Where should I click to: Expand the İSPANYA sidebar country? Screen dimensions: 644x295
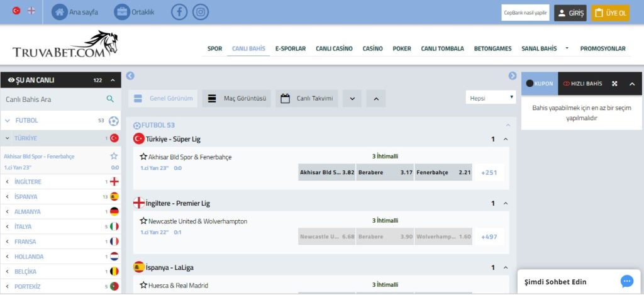pos(8,197)
